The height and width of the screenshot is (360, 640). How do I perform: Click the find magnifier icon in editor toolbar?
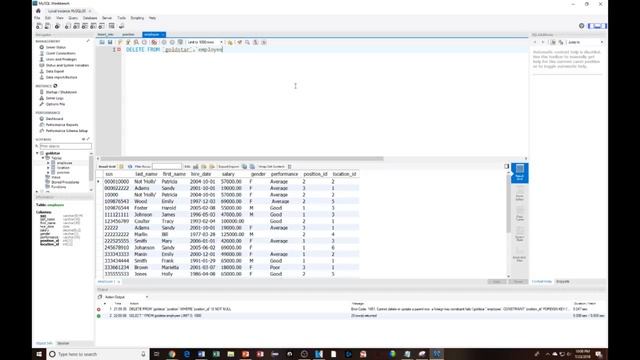(x=247, y=42)
